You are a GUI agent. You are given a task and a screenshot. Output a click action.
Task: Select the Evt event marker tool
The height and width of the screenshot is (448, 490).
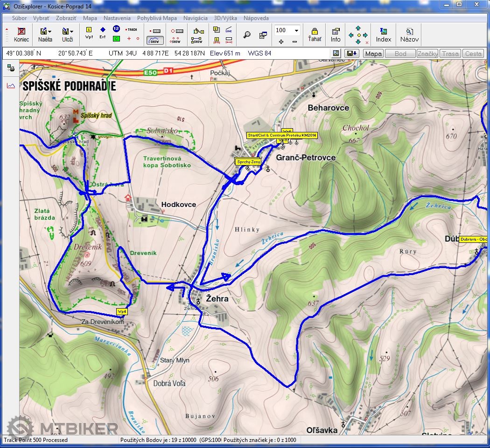click(103, 33)
